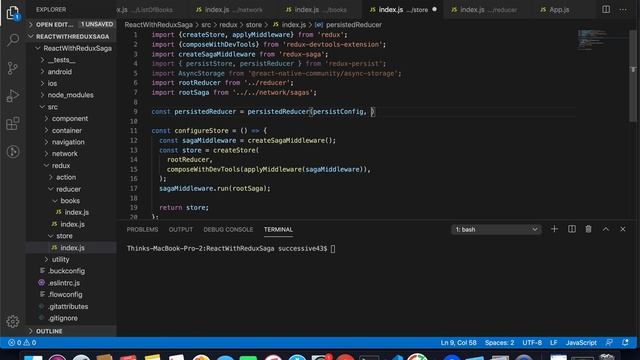Switch to DEBUG CONSOLE panel tab
Image resolution: width=640 pixels, height=360 pixels.
click(228, 230)
